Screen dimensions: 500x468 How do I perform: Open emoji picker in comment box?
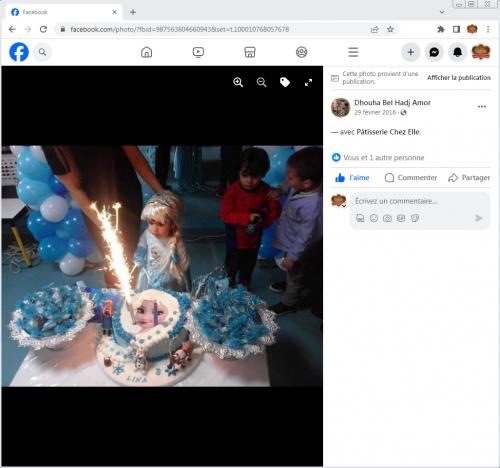374,218
